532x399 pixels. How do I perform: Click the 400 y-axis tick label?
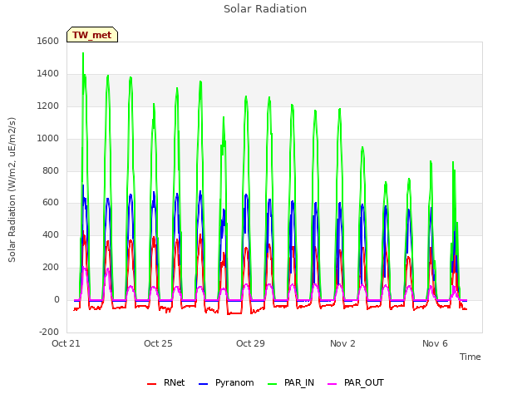pyautogui.click(x=51, y=234)
